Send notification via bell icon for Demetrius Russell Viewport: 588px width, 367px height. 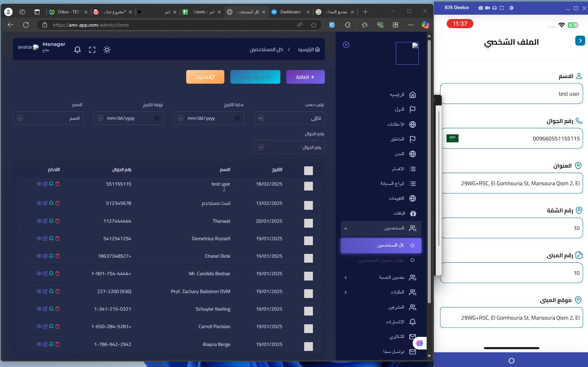pos(51,238)
